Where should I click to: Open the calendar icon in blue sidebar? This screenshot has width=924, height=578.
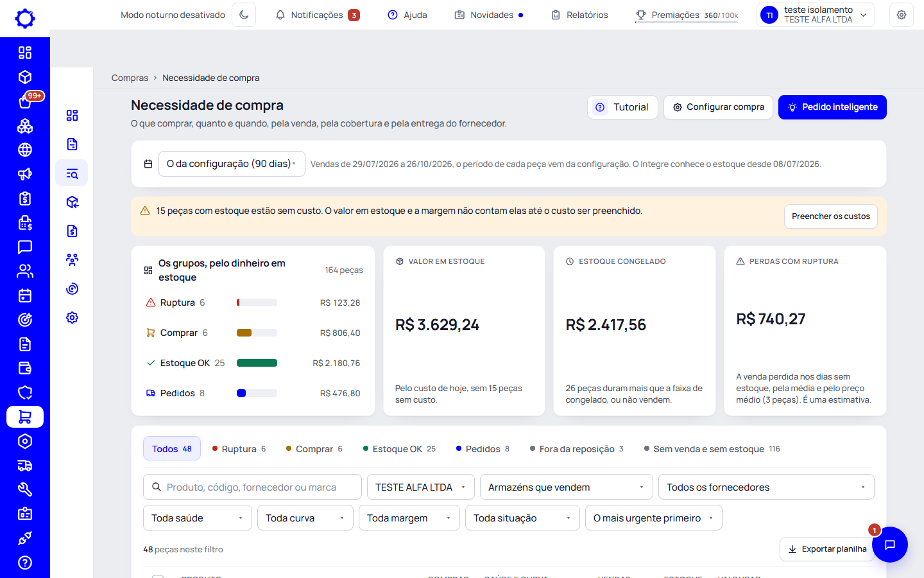25,295
